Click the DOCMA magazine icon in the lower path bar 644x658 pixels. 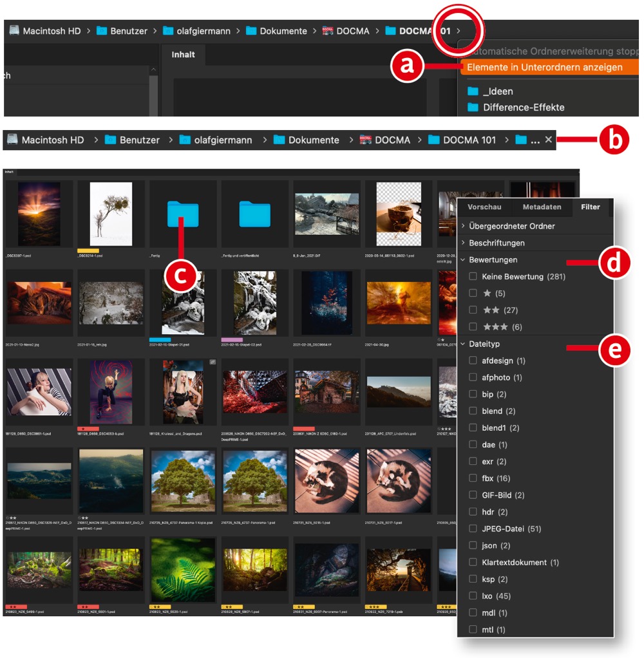[x=366, y=140]
